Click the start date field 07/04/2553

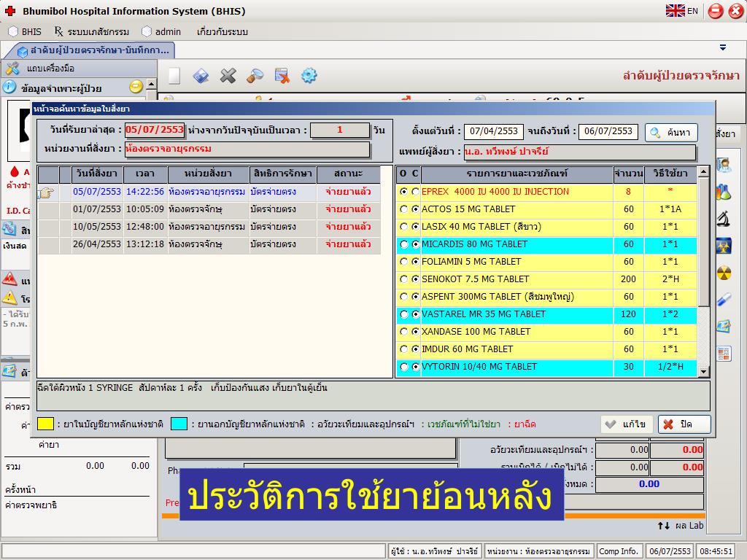(x=494, y=131)
